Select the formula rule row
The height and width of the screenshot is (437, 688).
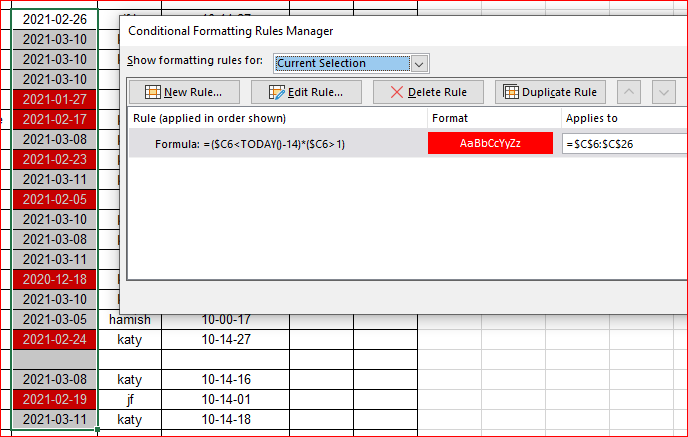coord(278,143)
